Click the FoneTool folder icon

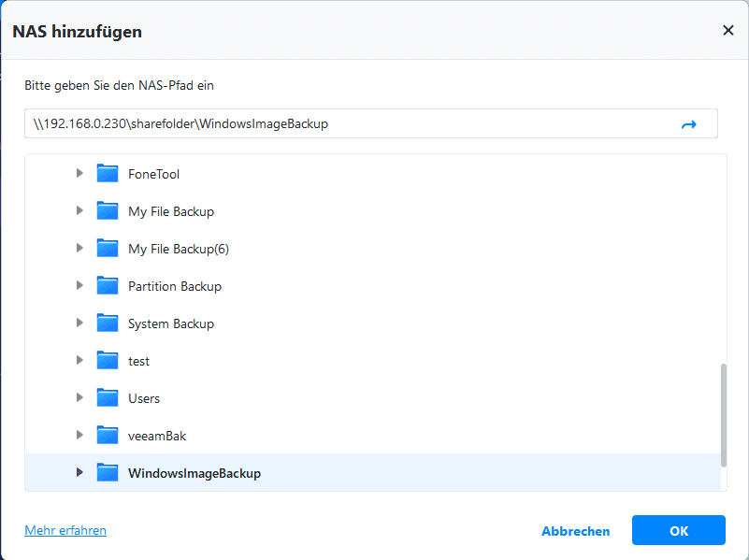[x=108, y=173]
